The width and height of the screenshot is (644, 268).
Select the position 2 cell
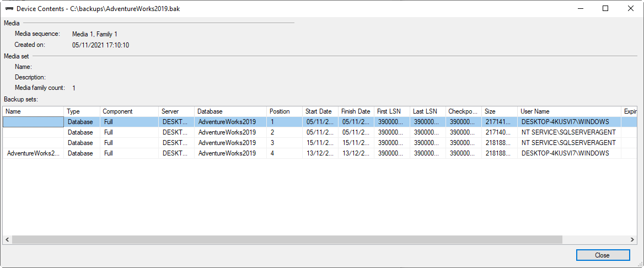coord(285,132)
